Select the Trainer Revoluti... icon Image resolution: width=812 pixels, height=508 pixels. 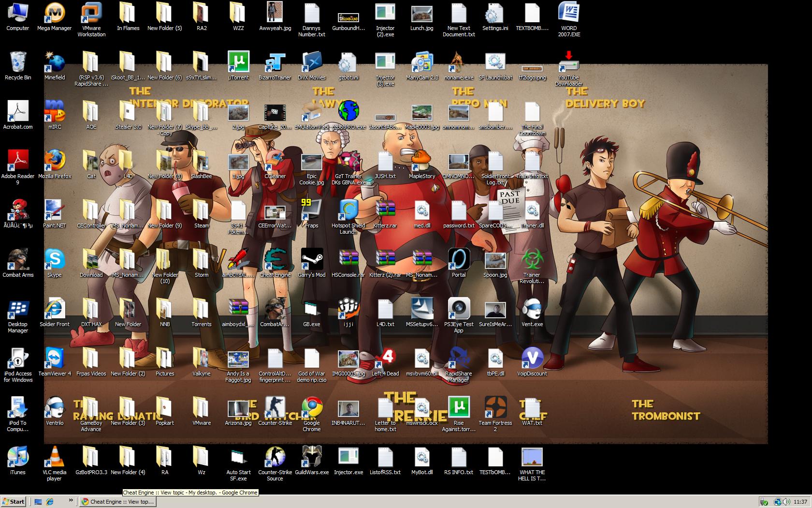(x=532, y=267)
